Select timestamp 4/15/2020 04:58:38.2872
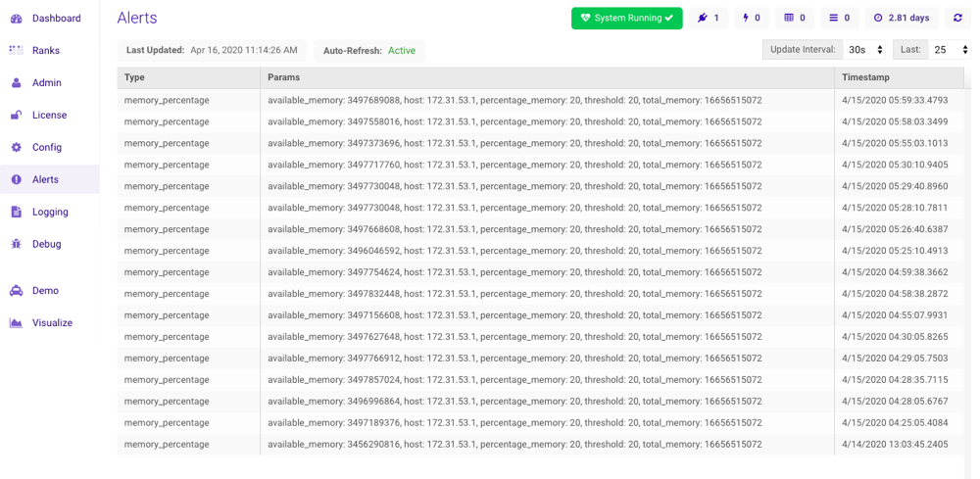980x479 pixels. pos(895,294)
